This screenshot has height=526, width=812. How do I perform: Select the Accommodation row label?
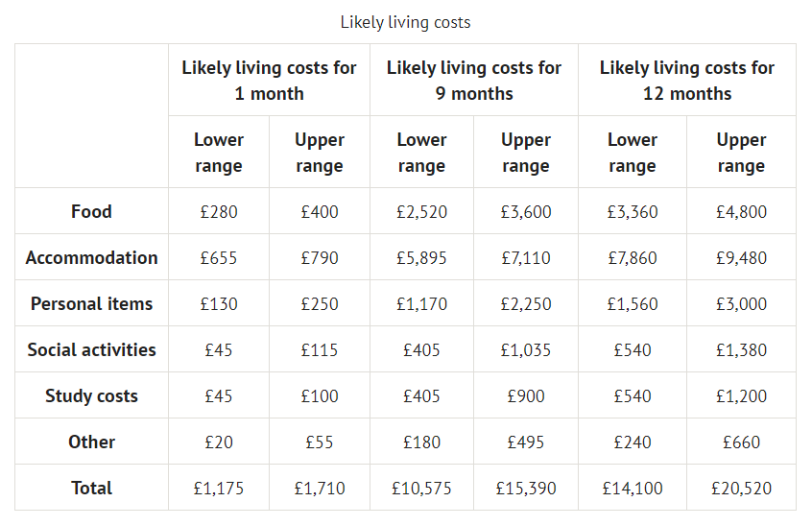91,257
